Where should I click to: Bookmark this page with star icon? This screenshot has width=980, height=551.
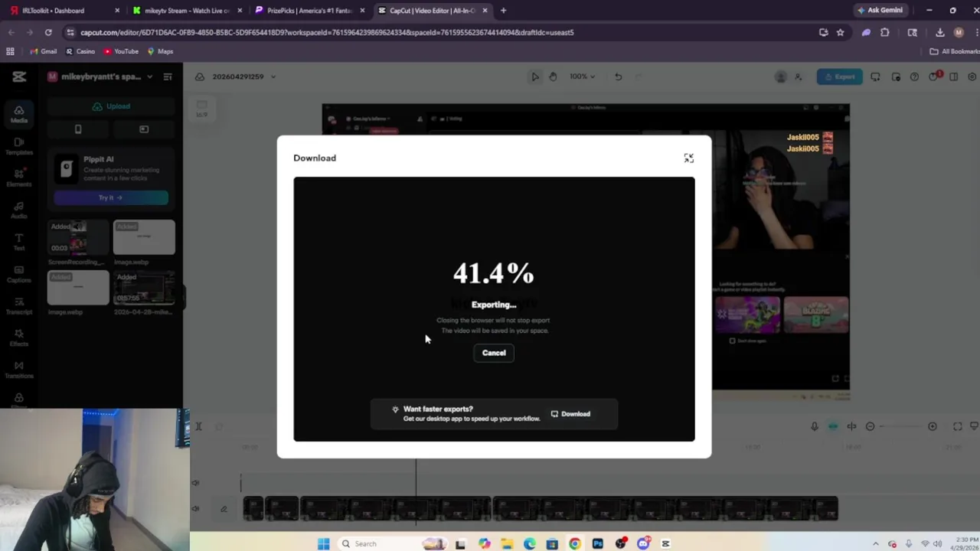(840, 32)
